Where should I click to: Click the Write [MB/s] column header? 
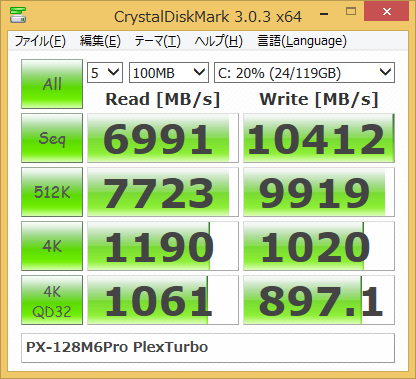click(319, 99)
